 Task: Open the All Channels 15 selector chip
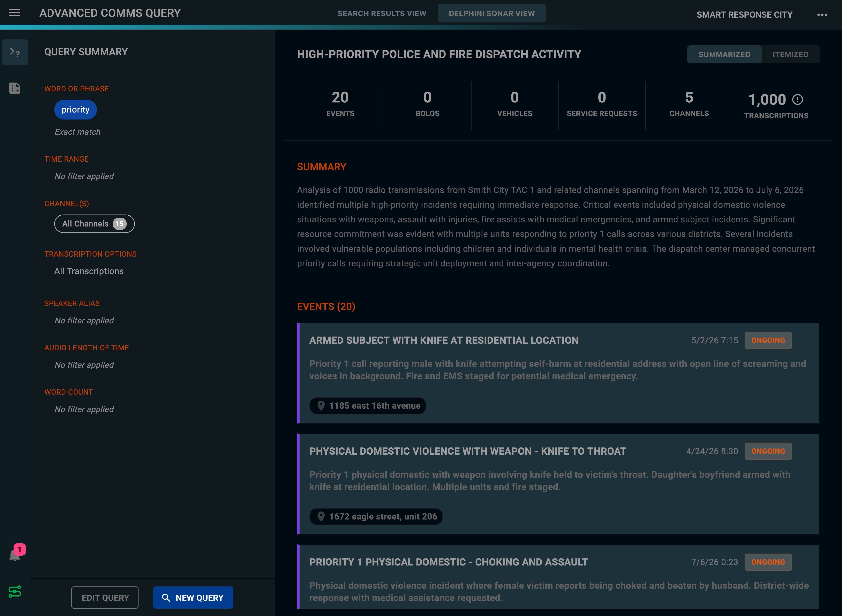pos(94,224)
